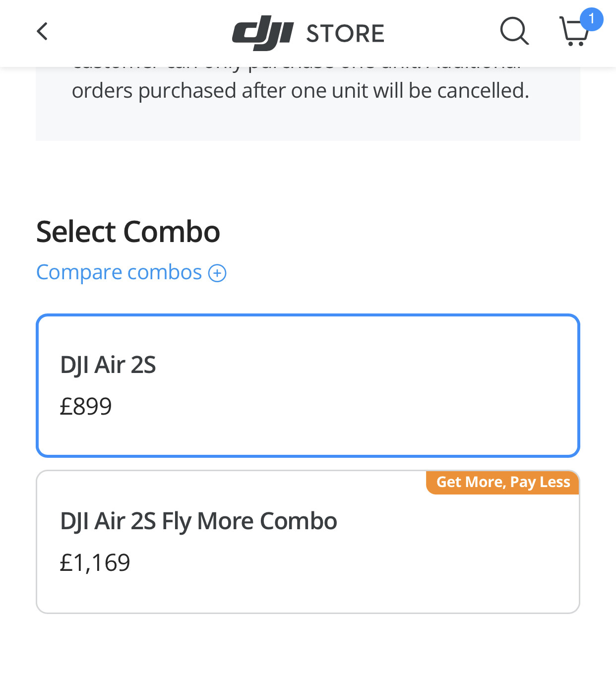Screen dimensions: 616x679
Task: Select the DJI Air 2S option card
Action: [308, 385]
